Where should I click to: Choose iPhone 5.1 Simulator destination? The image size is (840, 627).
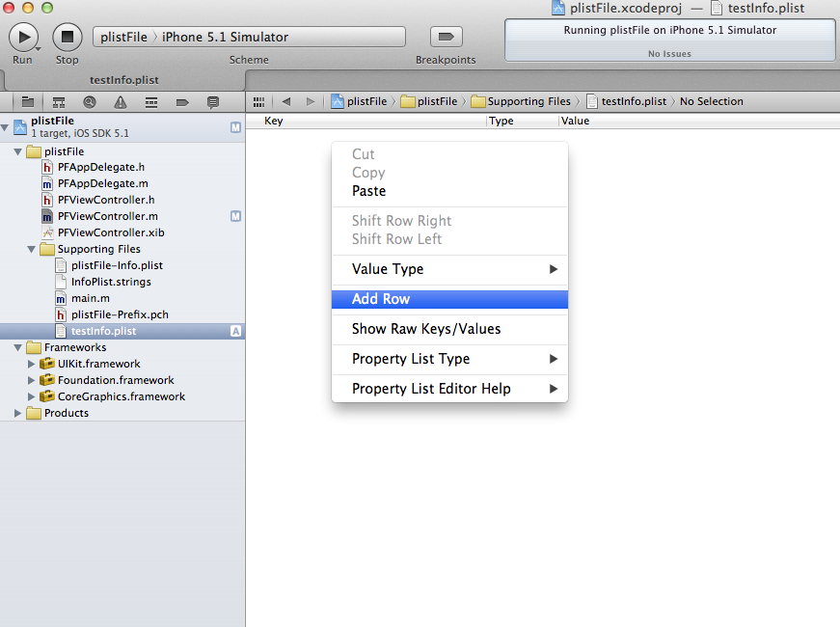point(225,37)
